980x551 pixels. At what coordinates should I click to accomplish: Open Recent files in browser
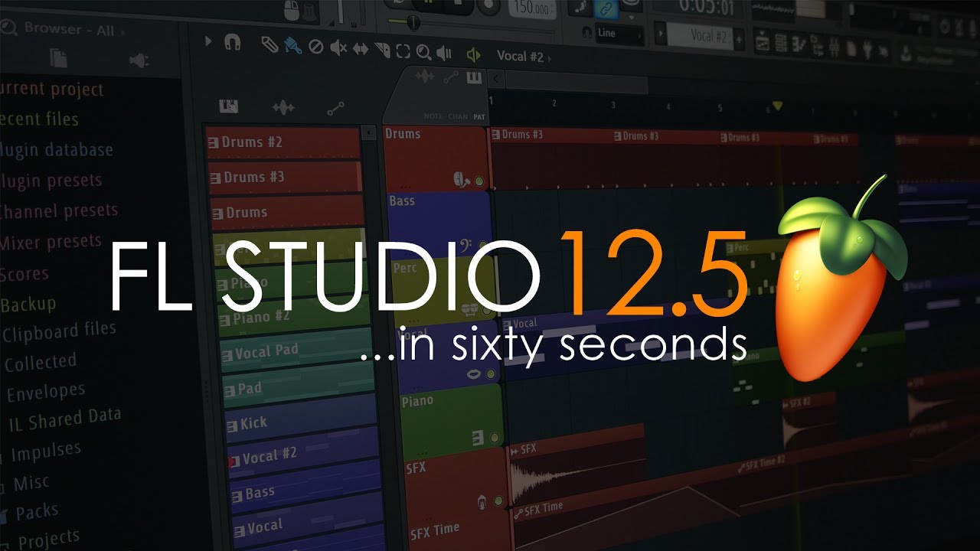coord(40,119)
